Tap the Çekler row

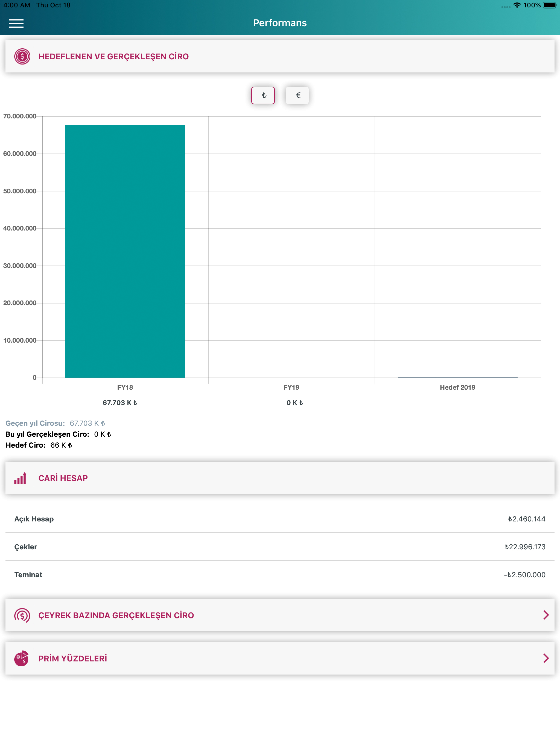(x=280, y=547)
